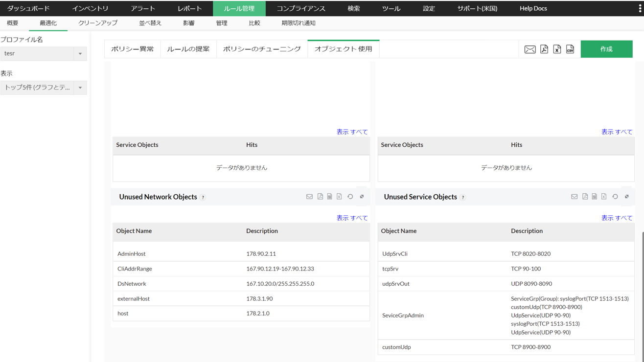Click 表示 すべて link in Unused Network Objects
This screenshot has height=362, width=644.
[x=351, y=218]
